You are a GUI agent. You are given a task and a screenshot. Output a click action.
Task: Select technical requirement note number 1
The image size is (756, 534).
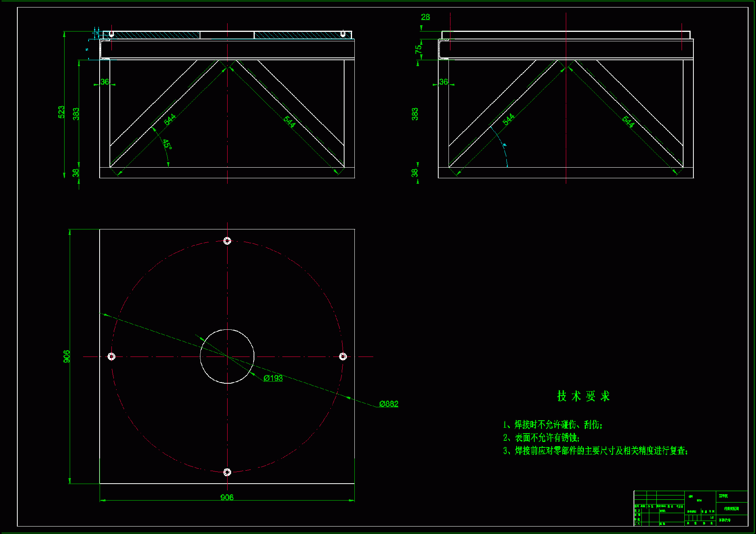(552, 425)
